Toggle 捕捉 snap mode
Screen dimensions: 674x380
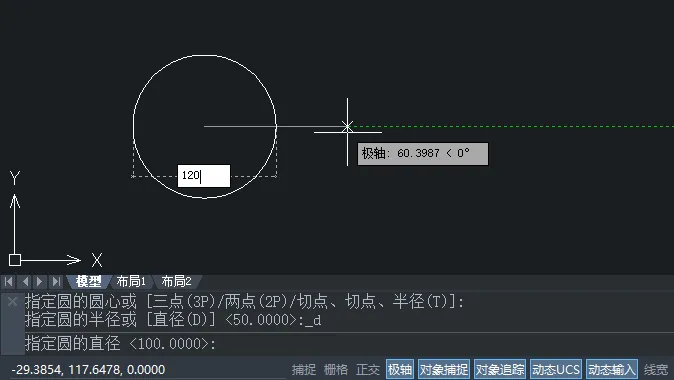[303, 370]
